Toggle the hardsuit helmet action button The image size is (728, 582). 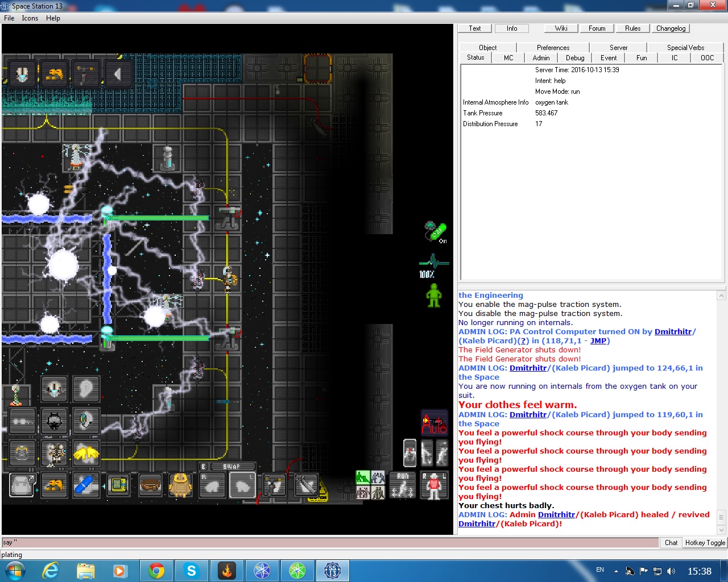22,74
